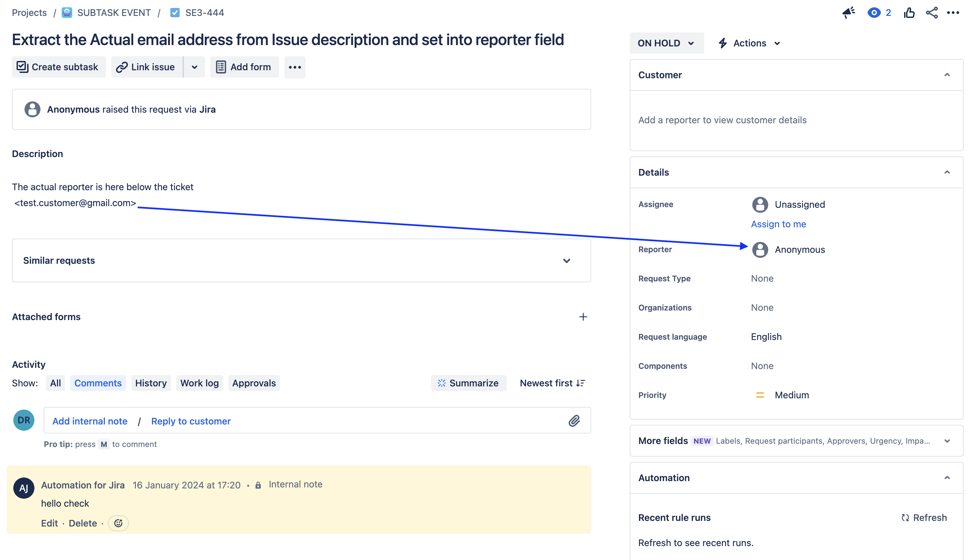Toggle the watch issue eye icon

click(x=874, y=13)
